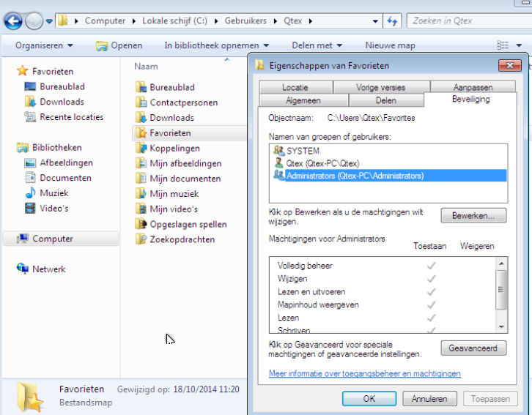Click the Zoeken in Qtex search field
This screenshot has height=415, width=532.
(x=465, y=21)
